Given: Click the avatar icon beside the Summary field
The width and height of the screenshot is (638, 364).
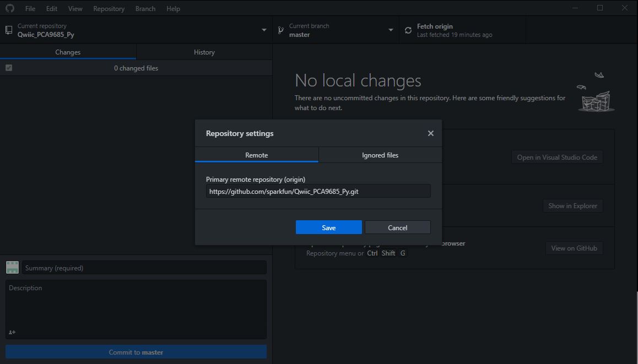Looking at the screenshot, I should click(x=12, y=267).
